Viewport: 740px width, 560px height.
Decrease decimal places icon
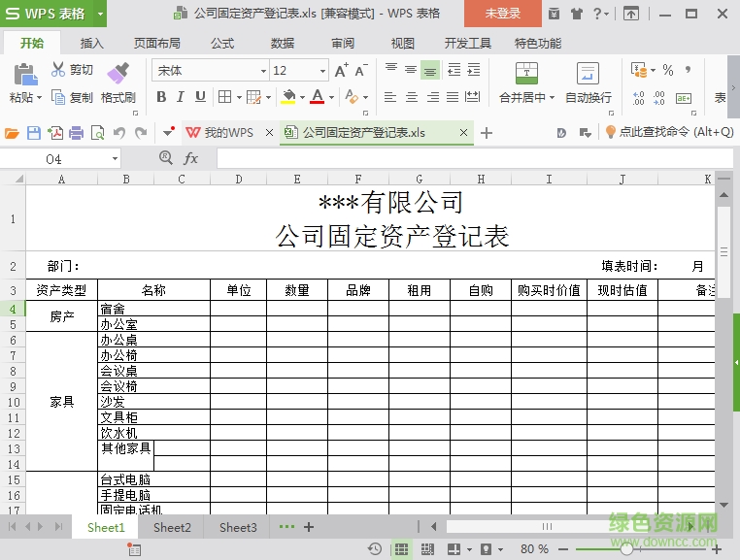pos(658,98)
